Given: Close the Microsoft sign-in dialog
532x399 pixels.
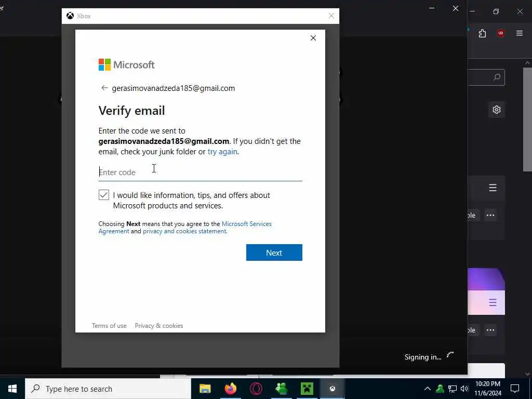Looking at the screenshot, I should [313, 38].
